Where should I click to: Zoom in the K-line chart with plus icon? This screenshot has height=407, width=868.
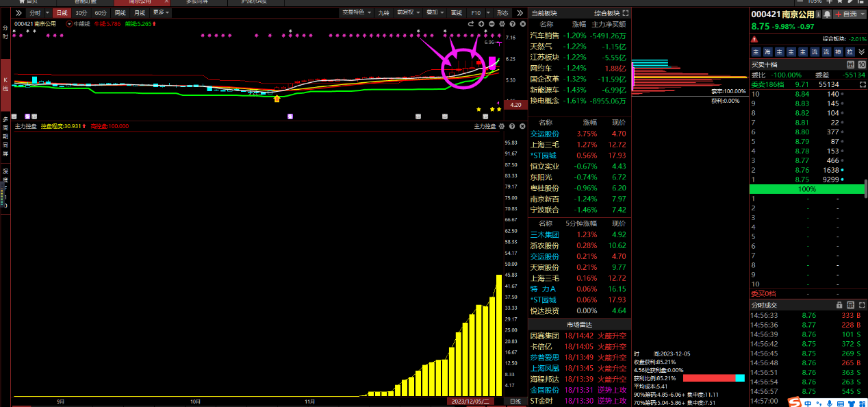pos(481,24)
